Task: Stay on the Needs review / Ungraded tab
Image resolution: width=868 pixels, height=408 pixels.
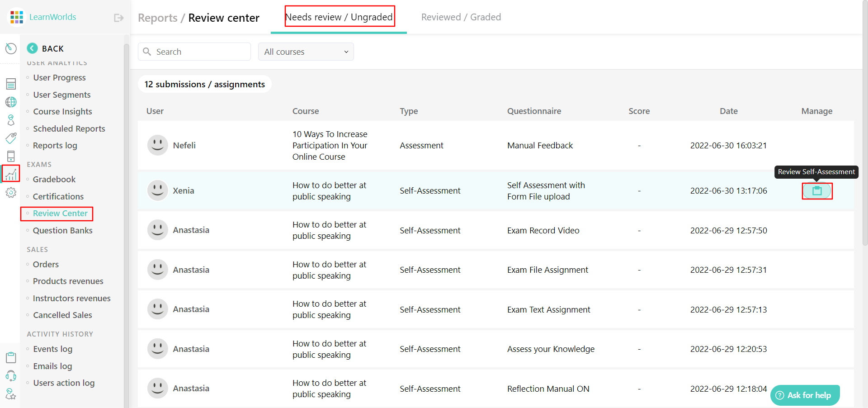Action: click(x=339, y=17)
